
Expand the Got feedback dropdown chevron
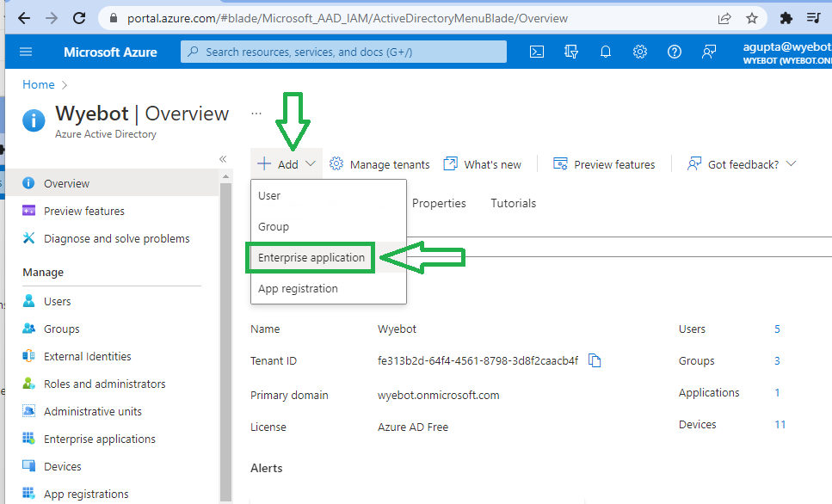coord(792,164)
